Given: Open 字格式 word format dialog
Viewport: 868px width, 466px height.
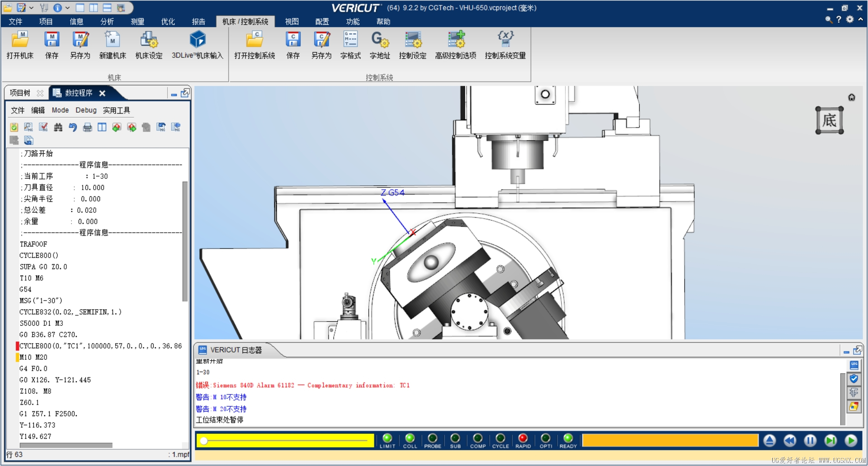Looking at the screenshot, I should click(350, 45).
